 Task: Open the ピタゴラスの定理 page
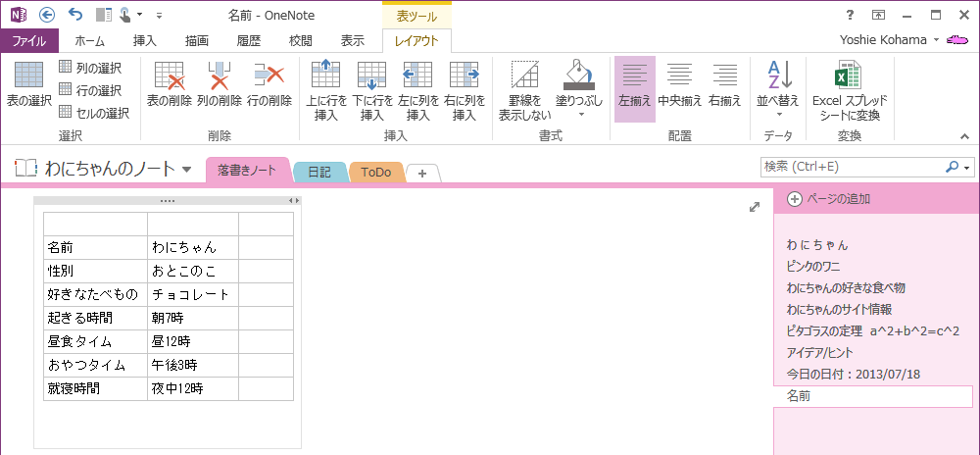873,331
